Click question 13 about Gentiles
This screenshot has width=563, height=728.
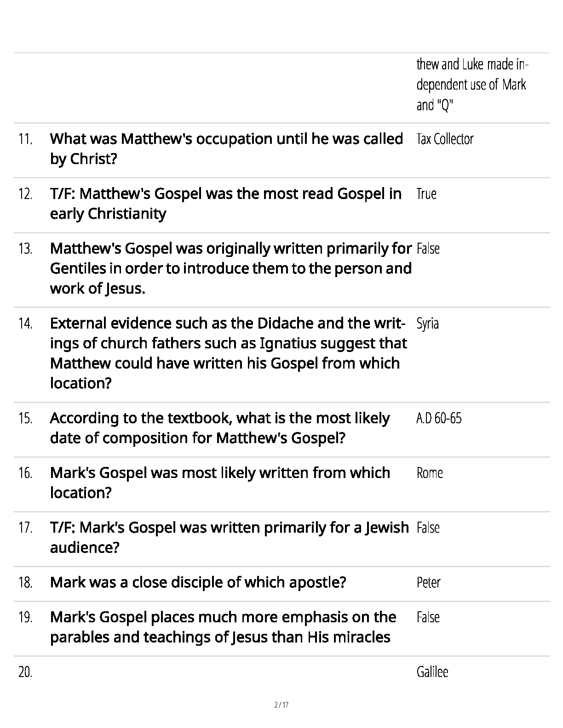(x=230, y=268)
